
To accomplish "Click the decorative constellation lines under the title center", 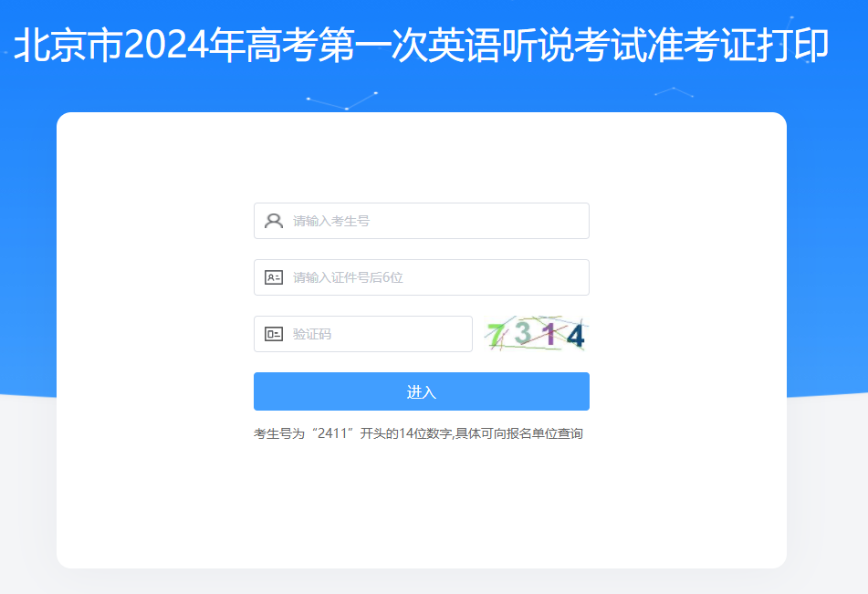I will click(342, 100).
